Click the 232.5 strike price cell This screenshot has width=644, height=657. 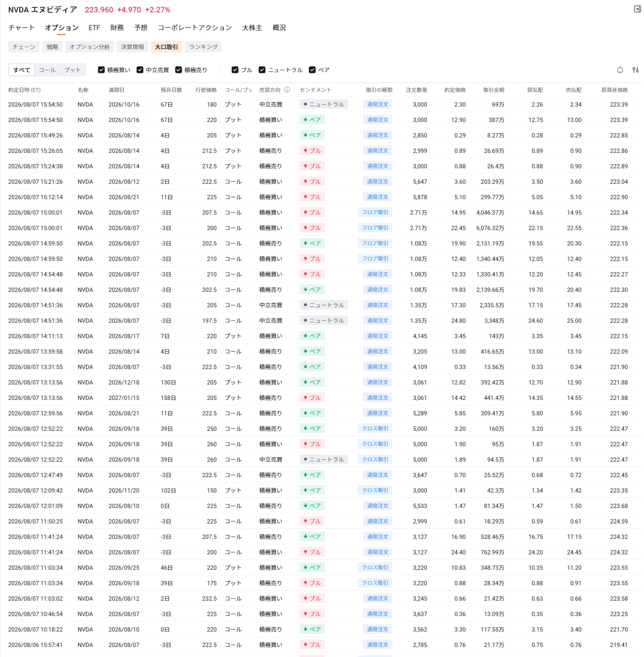pos(209,599)
